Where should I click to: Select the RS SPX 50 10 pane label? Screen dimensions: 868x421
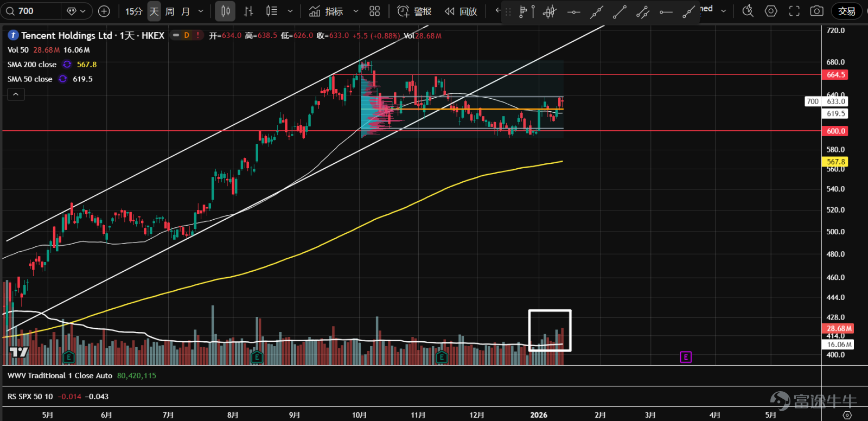[x=30, y=397]
